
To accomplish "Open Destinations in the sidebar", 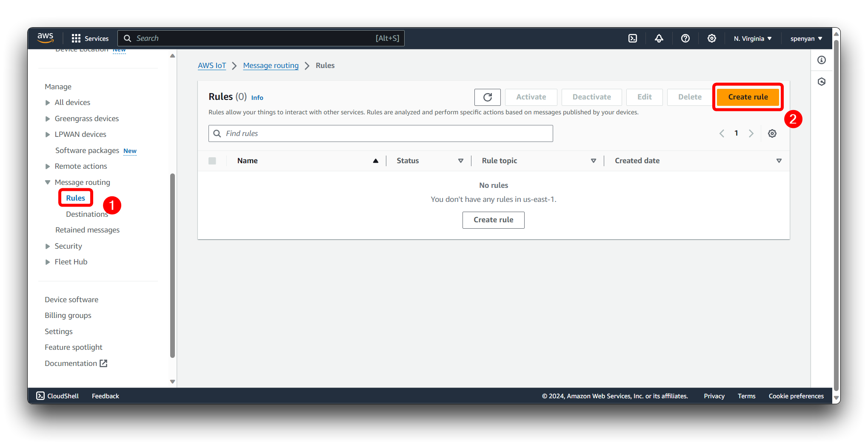I will 87,214.
